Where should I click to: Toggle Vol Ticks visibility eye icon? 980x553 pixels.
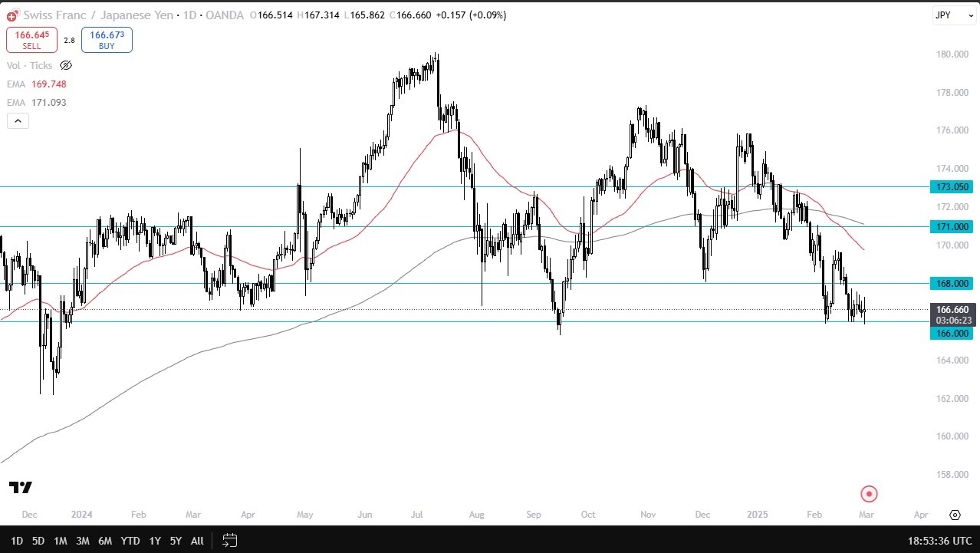pos(66,66)
